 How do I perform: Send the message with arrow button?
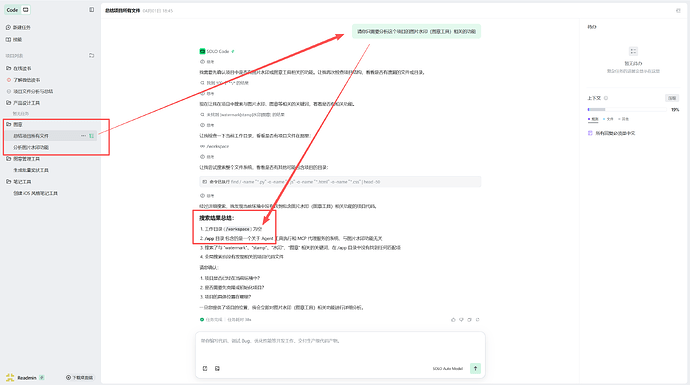tap(475, 369)
